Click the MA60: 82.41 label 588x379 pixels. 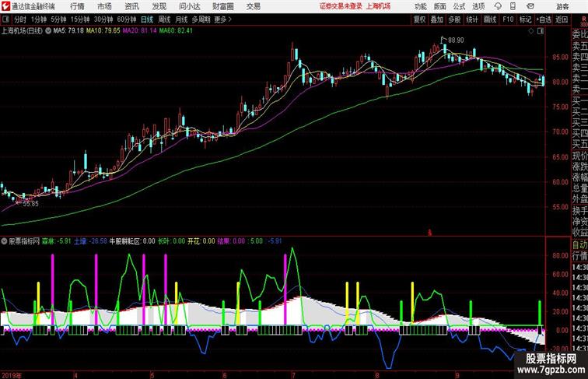coord(176,31)
